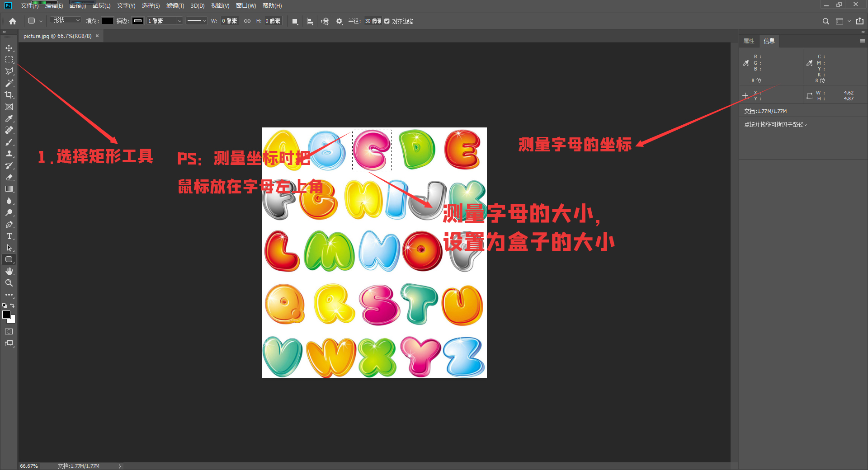Select the Crop tool
Image resolution: width=868 pixels, height=470 pixels.
click(x=9, y=95)
